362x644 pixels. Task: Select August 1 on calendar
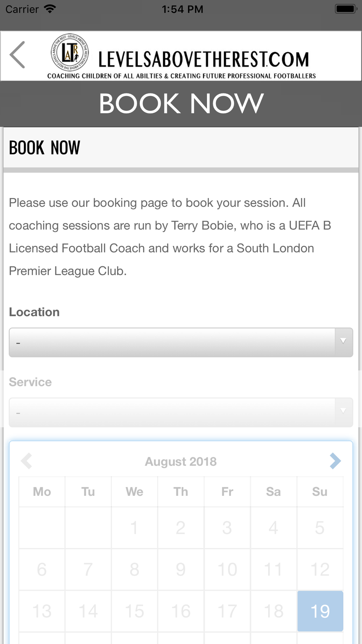pyautogui.click(x=134, y=528)
